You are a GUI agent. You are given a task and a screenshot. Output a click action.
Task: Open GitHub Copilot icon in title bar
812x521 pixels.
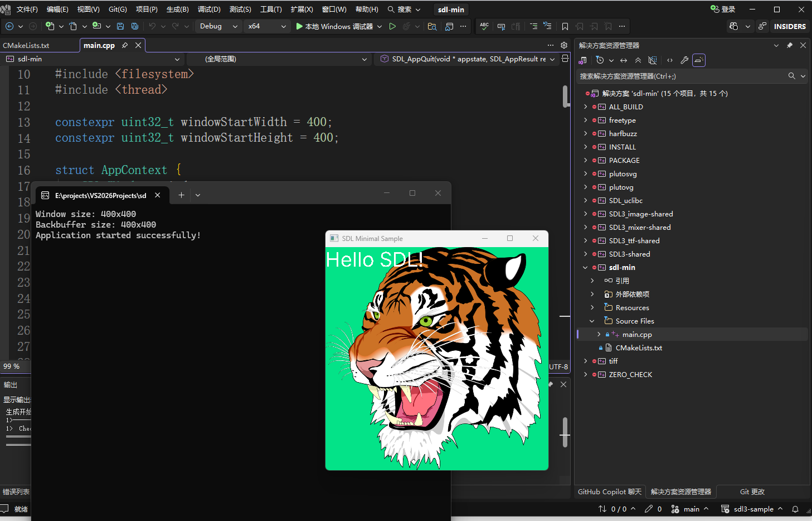tap(734, 26)
